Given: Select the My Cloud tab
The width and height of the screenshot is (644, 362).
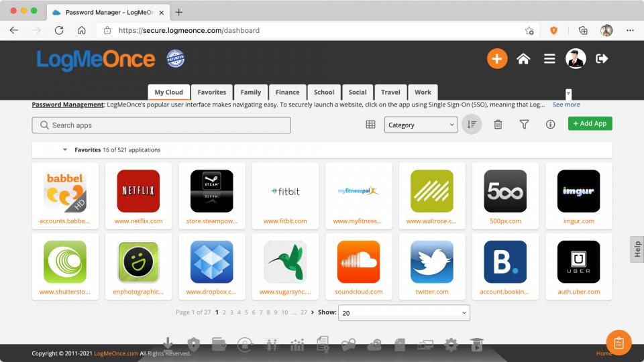Looking at the screenshot, I should [169, 93].
